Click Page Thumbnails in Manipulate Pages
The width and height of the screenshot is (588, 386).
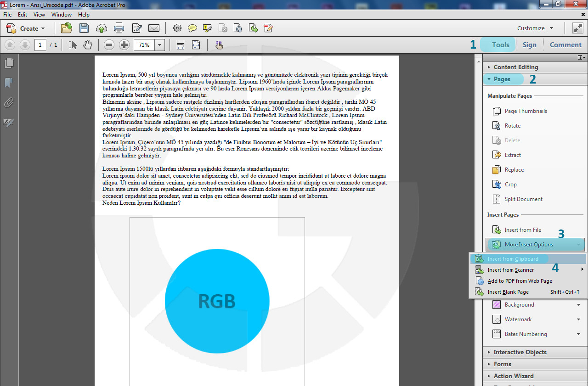tap(520, 111)
